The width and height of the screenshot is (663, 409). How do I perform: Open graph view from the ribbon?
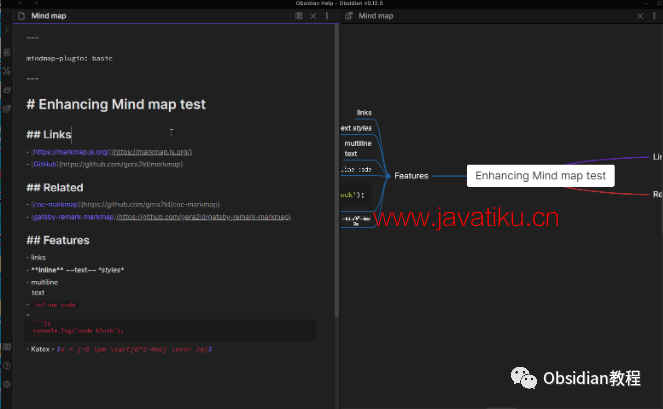coord(7,71)
